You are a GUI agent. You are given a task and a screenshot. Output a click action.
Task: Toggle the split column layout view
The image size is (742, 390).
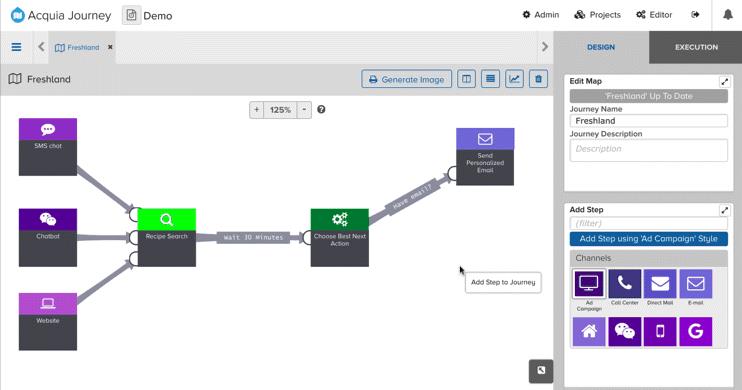[x=467, y=79]
